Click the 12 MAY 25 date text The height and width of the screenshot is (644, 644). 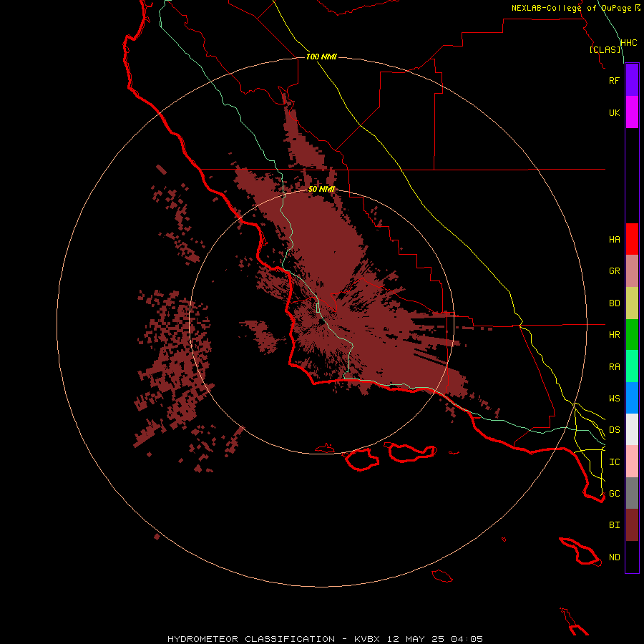click(x=415, y=639)
